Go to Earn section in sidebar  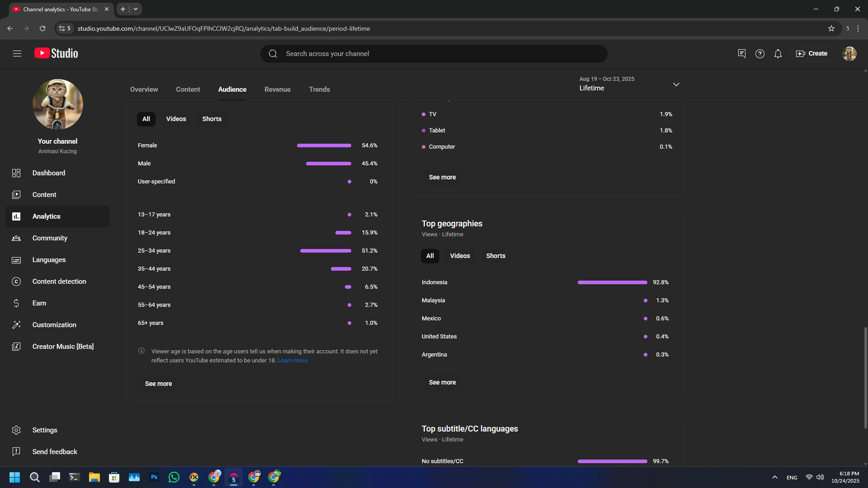pos(39,303)
